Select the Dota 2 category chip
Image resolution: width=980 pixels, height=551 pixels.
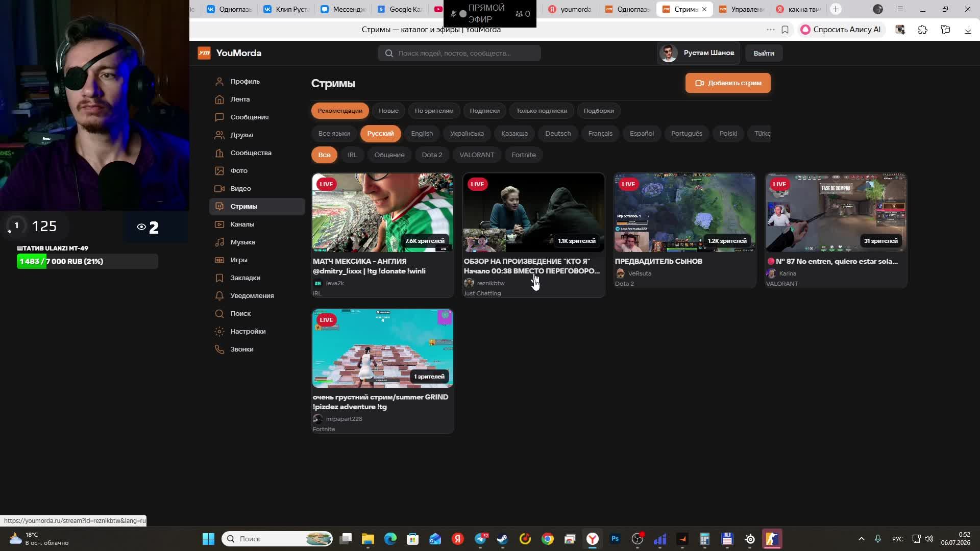coord(432,155)
